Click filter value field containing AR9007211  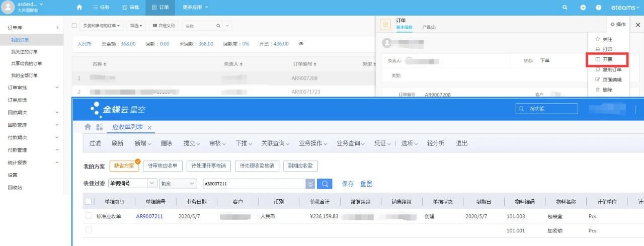click(254, 184)
